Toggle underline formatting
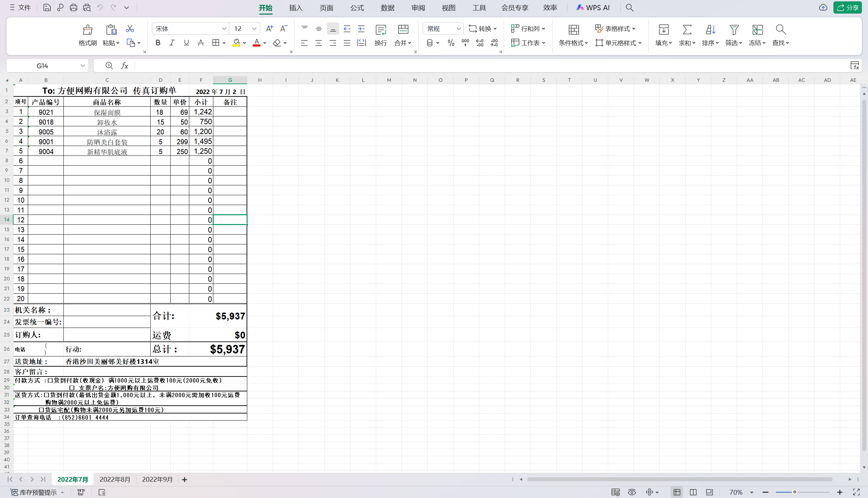Image resolution: width=868 pixels, height=498 pixels. (x=186, y=43)
